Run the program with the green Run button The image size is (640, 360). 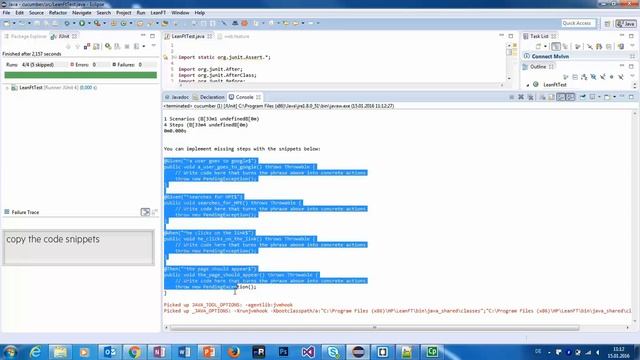tap(82, 23)
